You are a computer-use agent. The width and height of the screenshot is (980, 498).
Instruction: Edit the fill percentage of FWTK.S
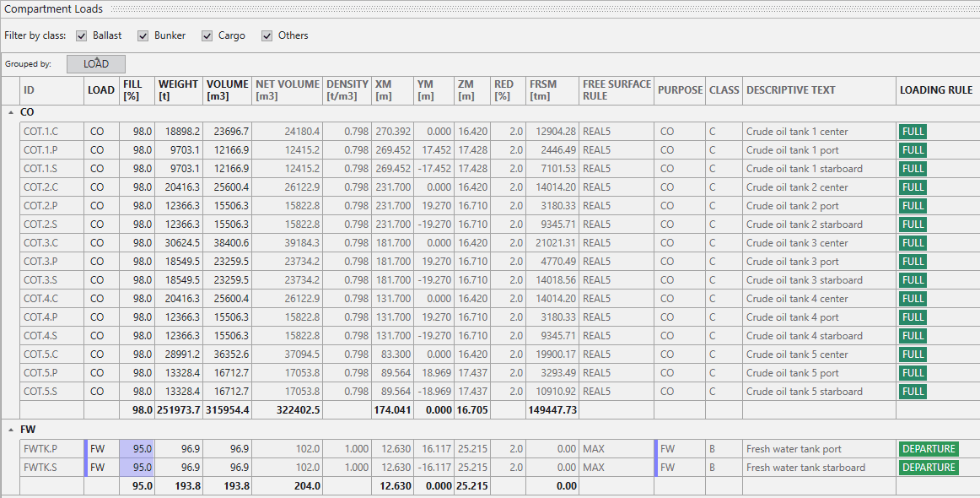137,468
